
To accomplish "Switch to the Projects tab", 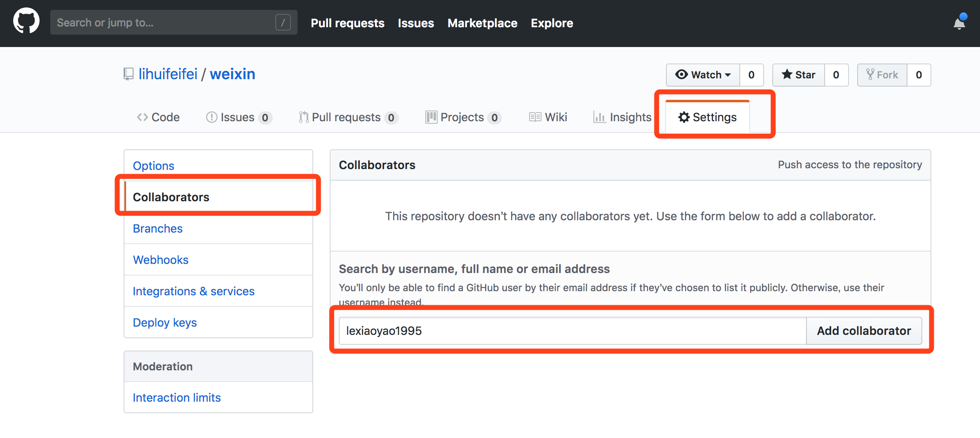I will click(463, 117).
